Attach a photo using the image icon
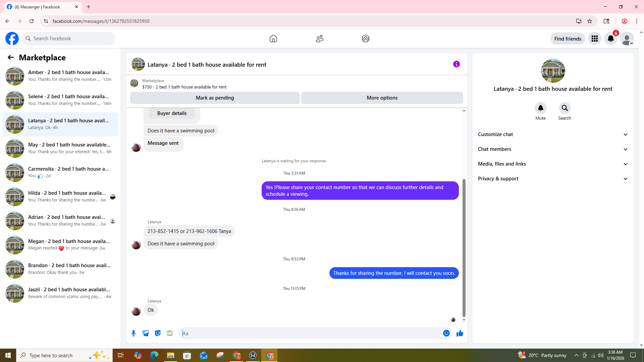644x362 pixels. tap(146, 333)
